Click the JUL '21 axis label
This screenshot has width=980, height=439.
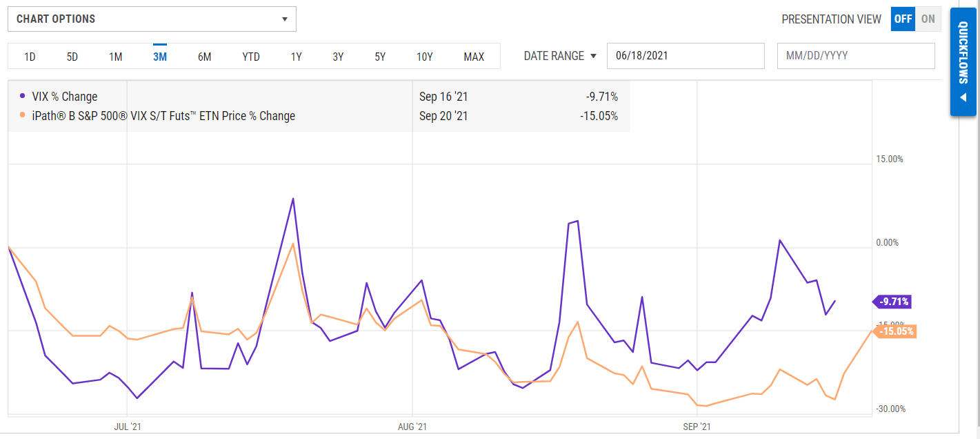[x=128, y=427]
